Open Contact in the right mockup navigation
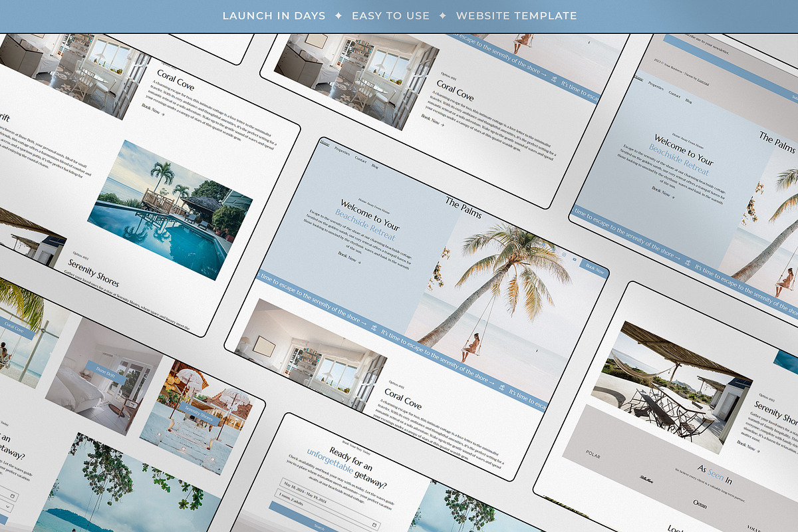Image resolution: width=798 pixels, height=532 pixels. pyautogui.click(x=674, y=94)
